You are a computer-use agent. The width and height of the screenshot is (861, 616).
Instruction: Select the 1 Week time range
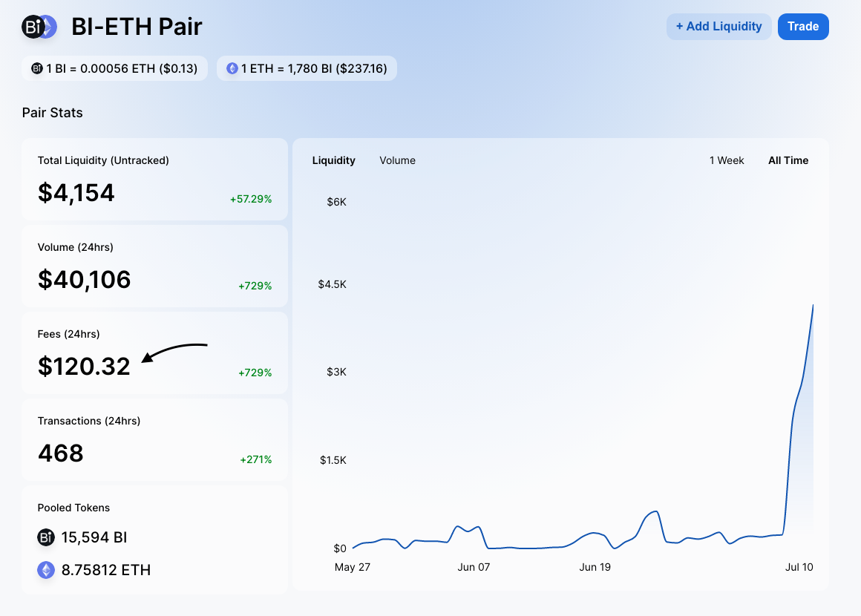click(727, 160)
